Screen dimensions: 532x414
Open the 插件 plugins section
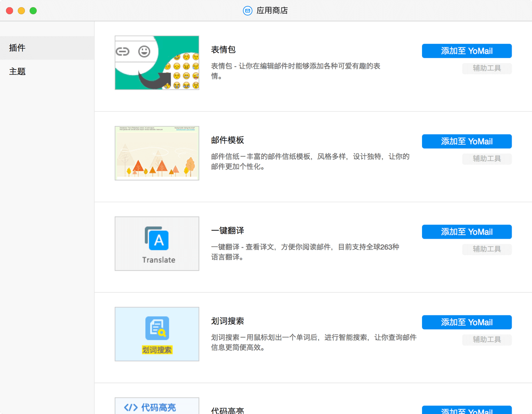click(x=47, y=48)
